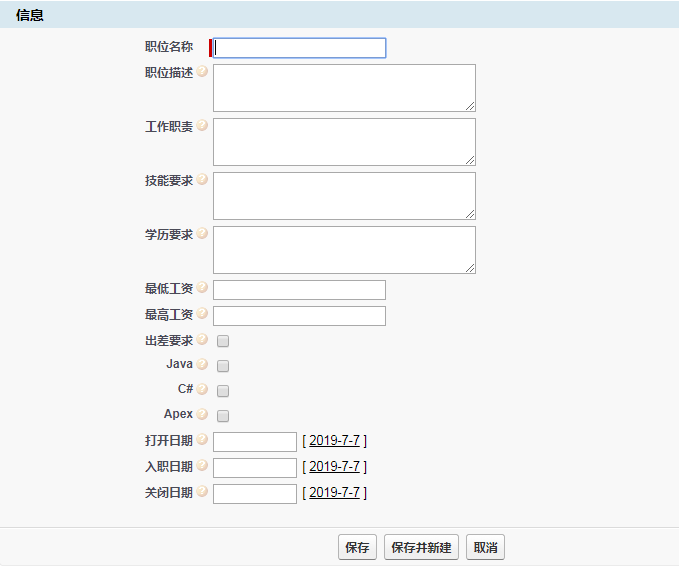Click 2019-7-7 link next to 入职日期
Viewport: 679px width, 567px height.
click(334, 467)
